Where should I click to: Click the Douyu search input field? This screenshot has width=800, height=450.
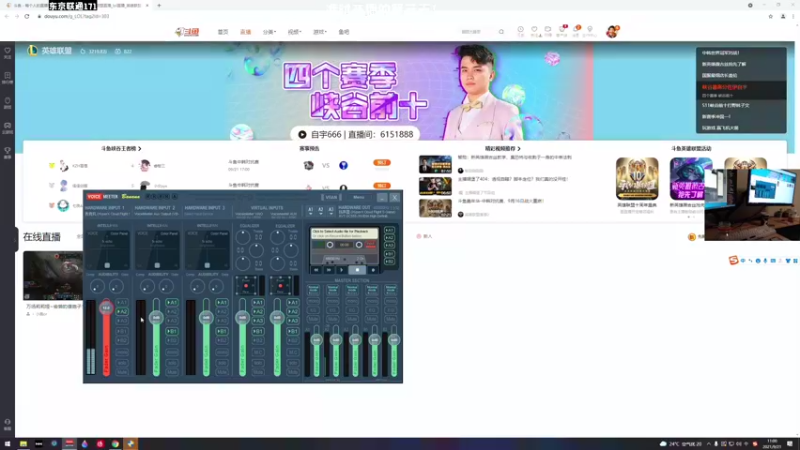pos(477,32)
